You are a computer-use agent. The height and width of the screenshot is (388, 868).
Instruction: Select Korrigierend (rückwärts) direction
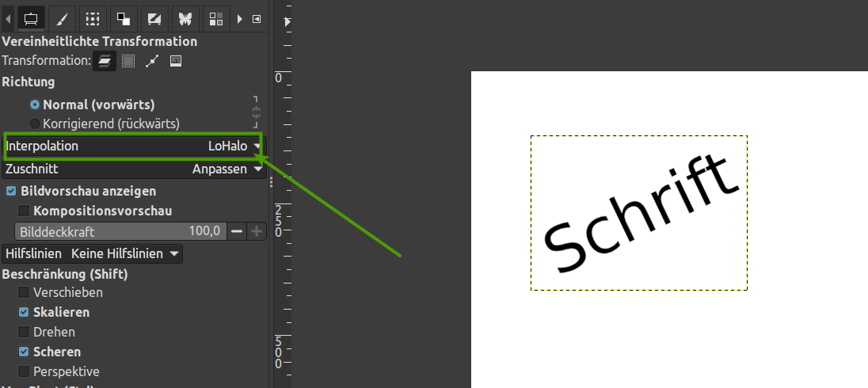click(105, 124)
